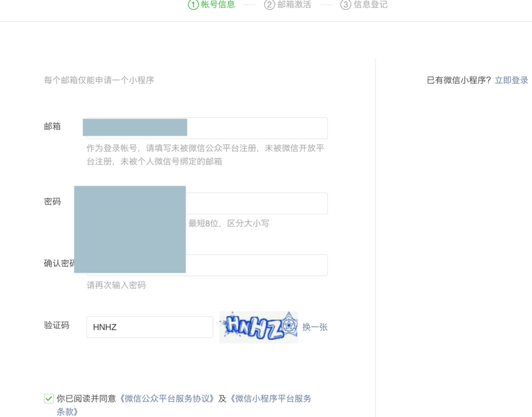
Task: Open the 《微信小程序平台服务条款》 link
Action: click(x=270, y=398)
